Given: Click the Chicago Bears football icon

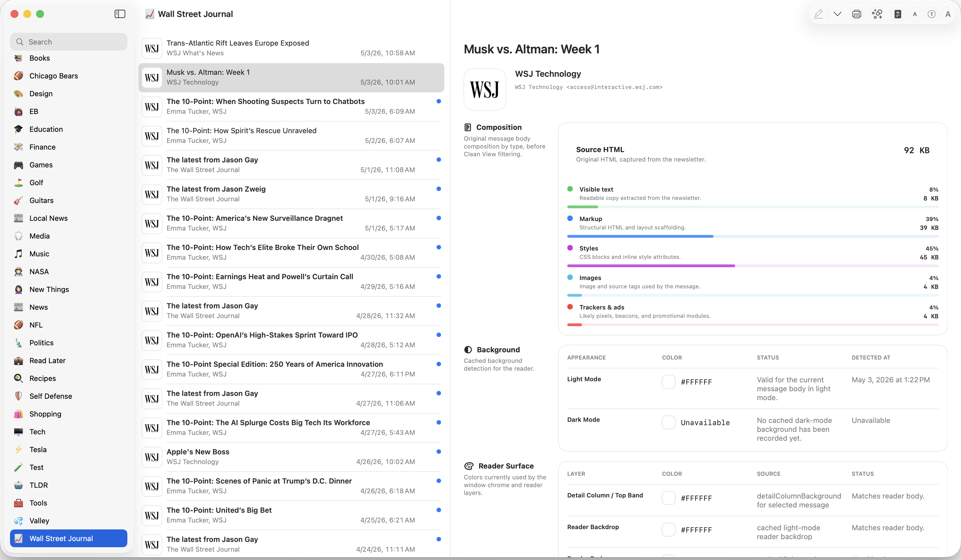Looking at the screenshot, I should tap(18, 76).
